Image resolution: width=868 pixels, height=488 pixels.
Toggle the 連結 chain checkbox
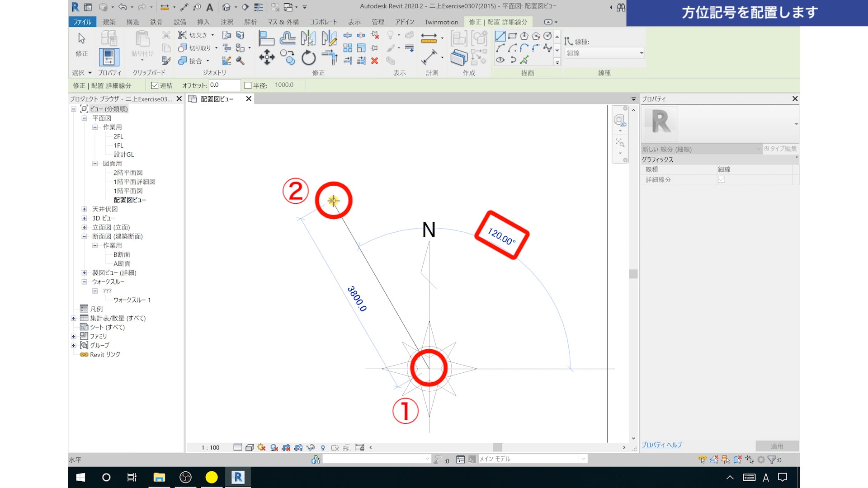click(155, 85)
